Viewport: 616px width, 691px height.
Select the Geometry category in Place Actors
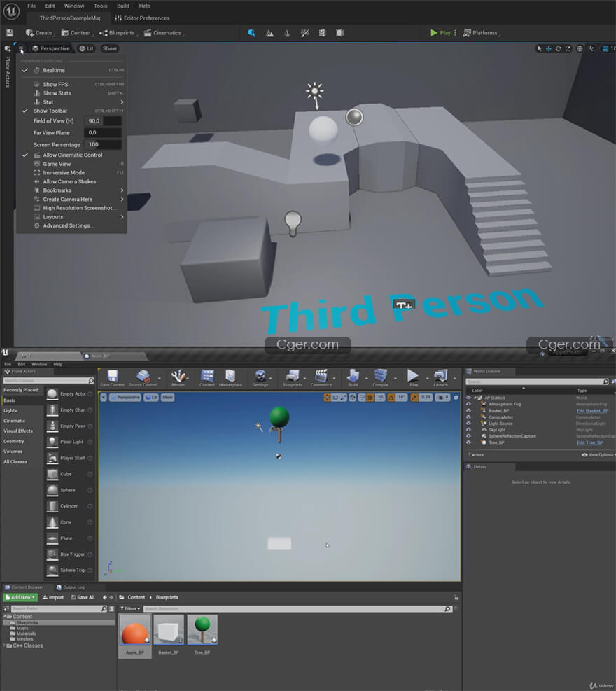coord(14,442)
